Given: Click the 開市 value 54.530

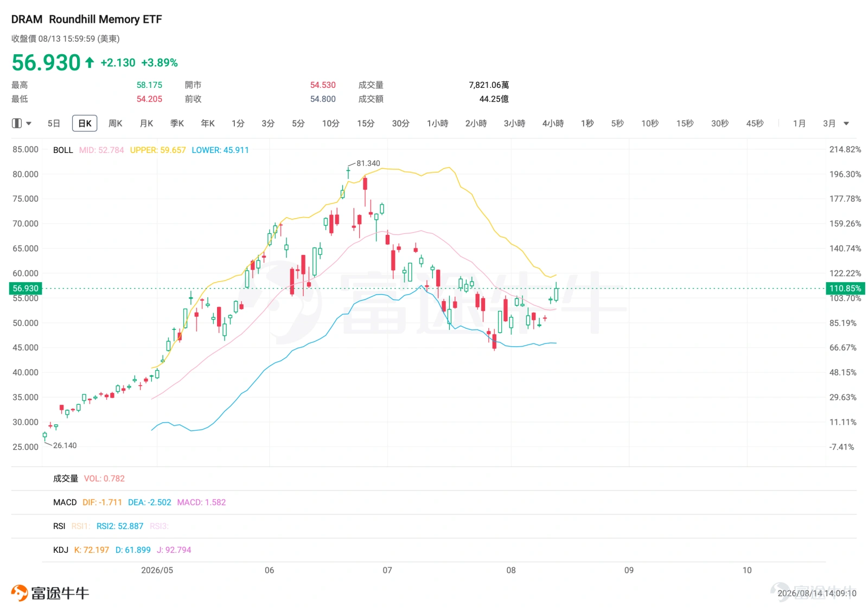Looking at the screenshot, I should pos(323,85).
